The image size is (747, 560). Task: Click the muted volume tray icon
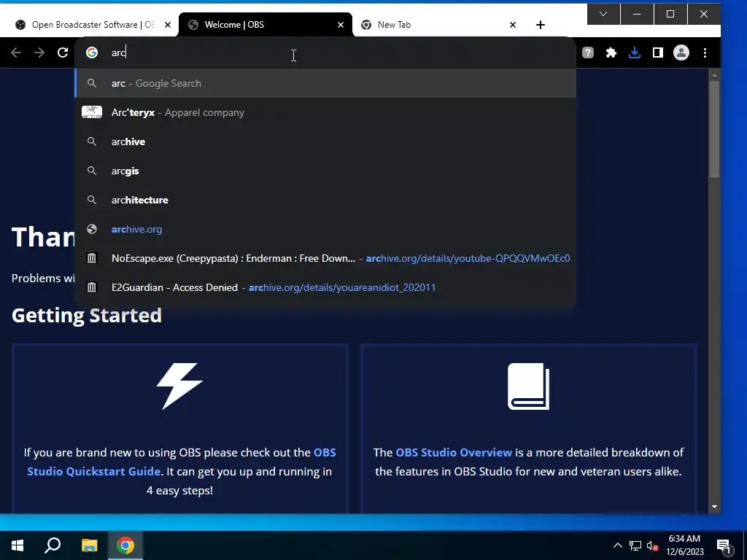652,545
